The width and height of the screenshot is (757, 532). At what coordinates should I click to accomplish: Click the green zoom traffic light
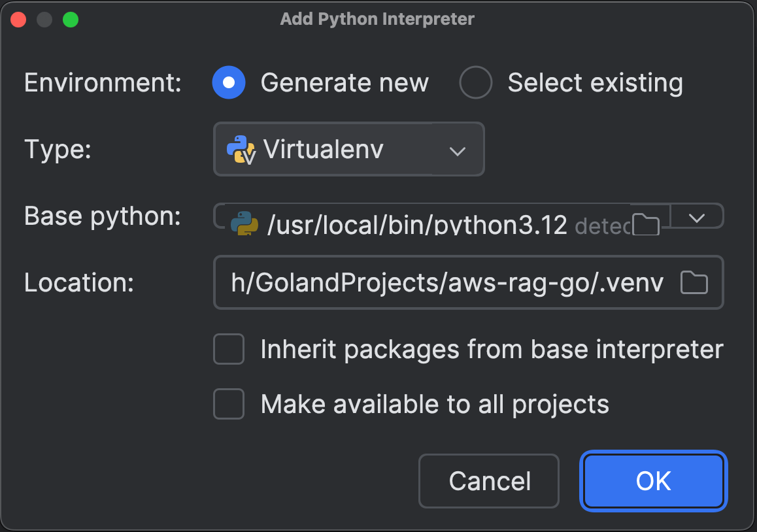coord(71,19)
